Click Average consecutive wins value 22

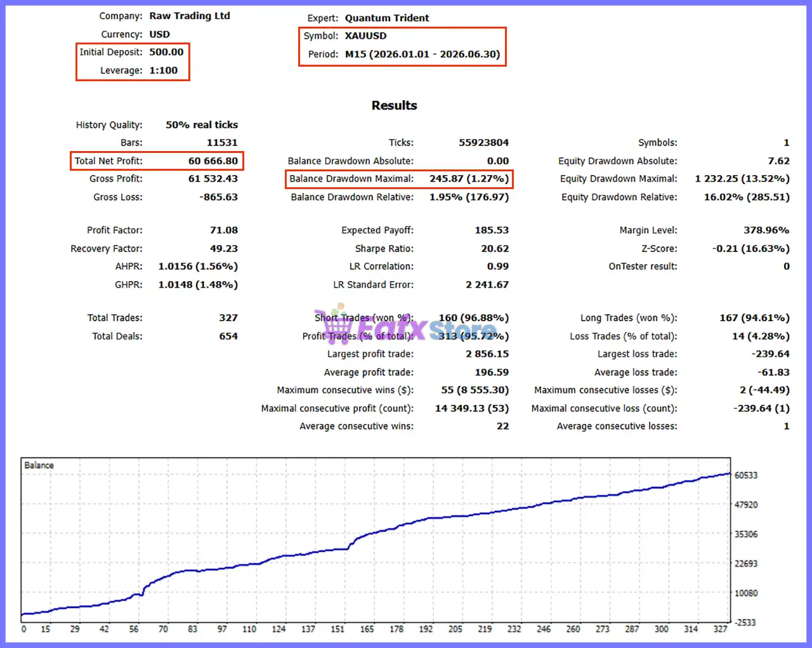coord(502,426)
